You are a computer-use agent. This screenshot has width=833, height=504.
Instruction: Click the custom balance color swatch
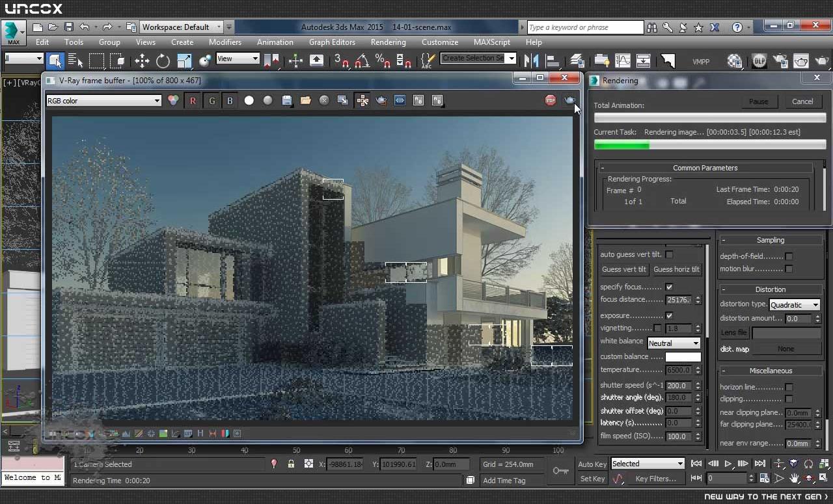click(x=683, y=356)
